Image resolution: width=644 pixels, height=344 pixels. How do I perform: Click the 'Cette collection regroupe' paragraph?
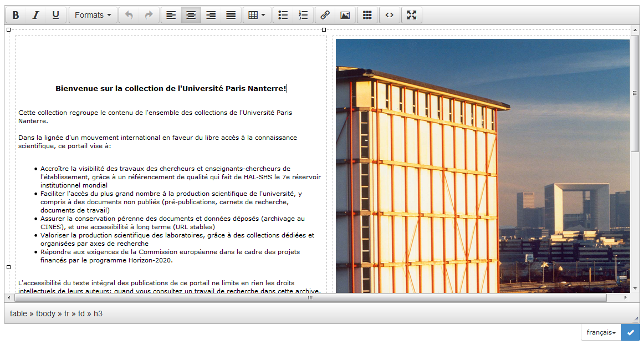coord(155,117)
